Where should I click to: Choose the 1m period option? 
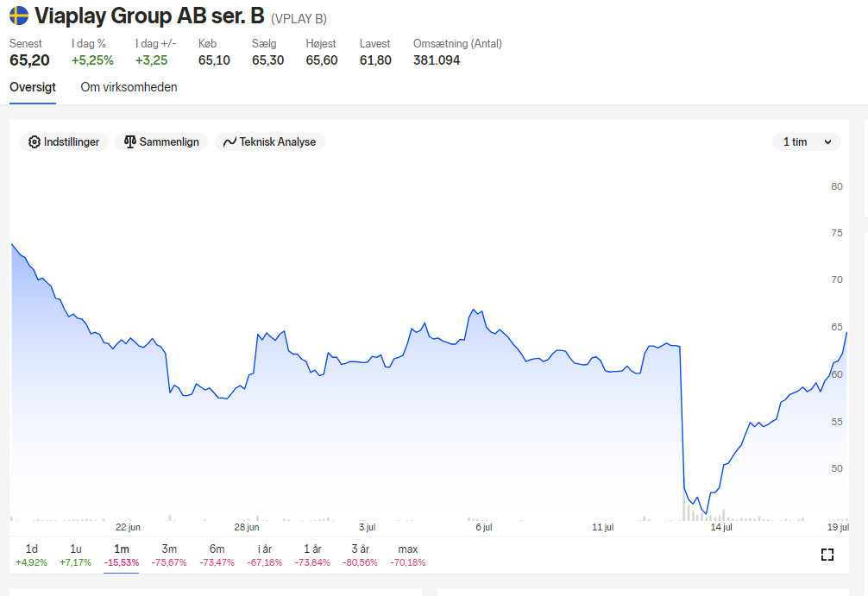coord(122,555)
